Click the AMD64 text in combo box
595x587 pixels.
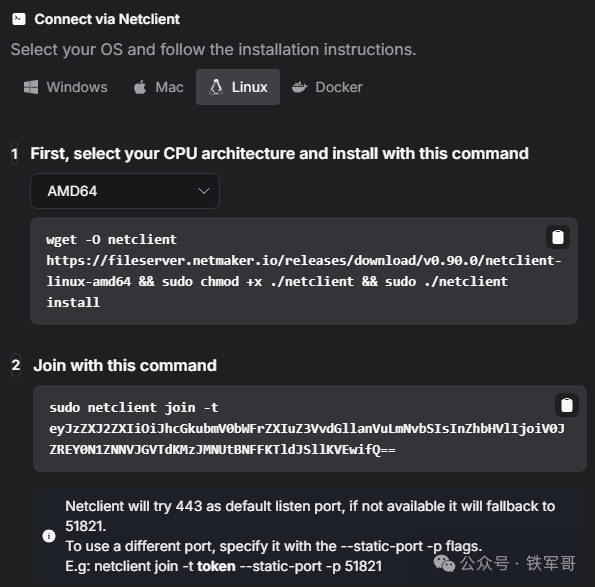(x=72, y=191)
